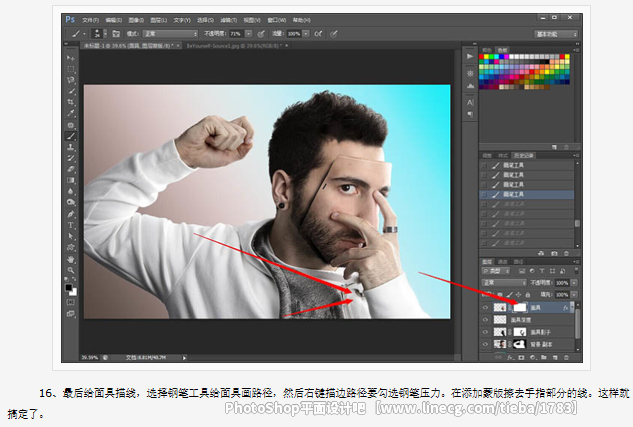Open the layer fill dropdown arrow
The height and width of the screenshot is (427, 633).
pos(574,295)
